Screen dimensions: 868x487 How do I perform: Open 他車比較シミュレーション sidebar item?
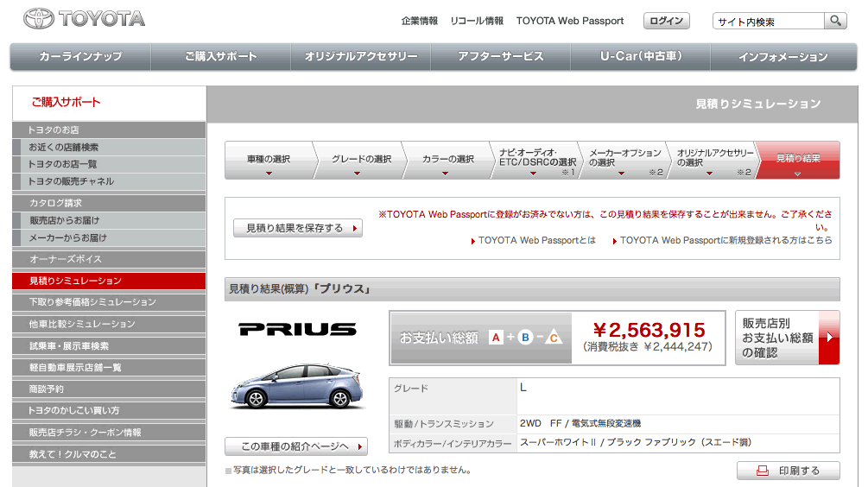pyautogui.click(x=109, y=324)
